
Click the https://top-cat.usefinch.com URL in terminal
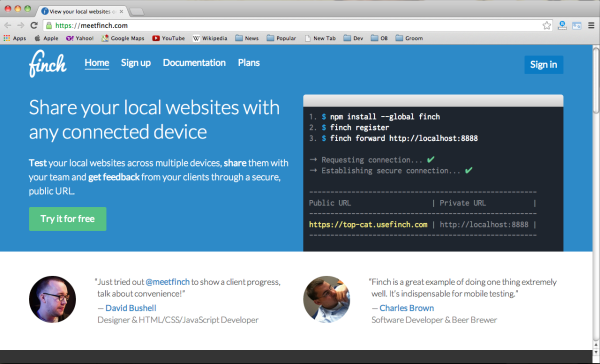(368, 225)
